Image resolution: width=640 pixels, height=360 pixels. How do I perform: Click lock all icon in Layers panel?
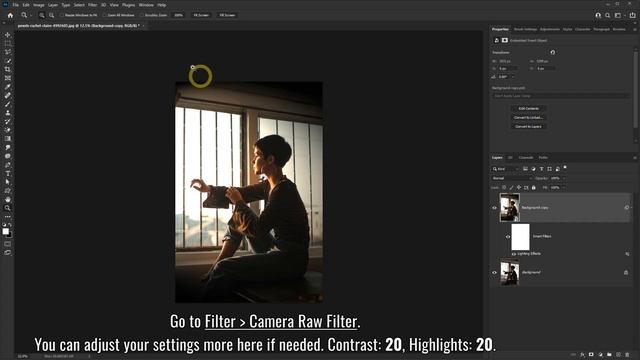coord(533,187)
